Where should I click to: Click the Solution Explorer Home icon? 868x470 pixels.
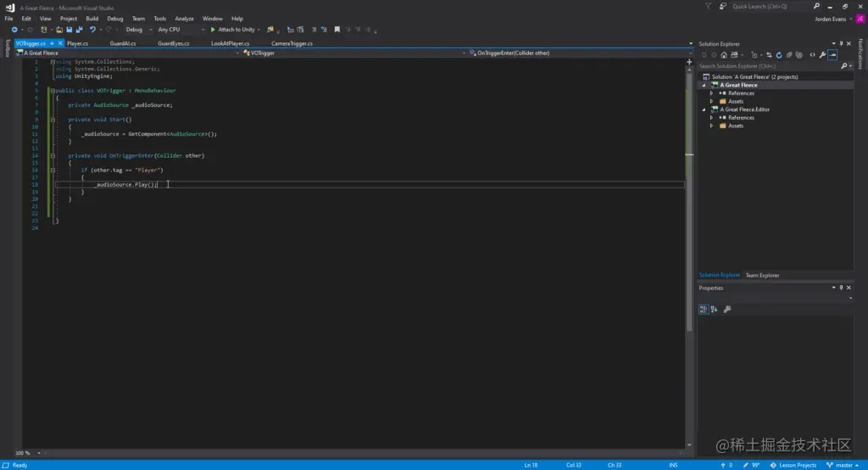click(724, 55)
